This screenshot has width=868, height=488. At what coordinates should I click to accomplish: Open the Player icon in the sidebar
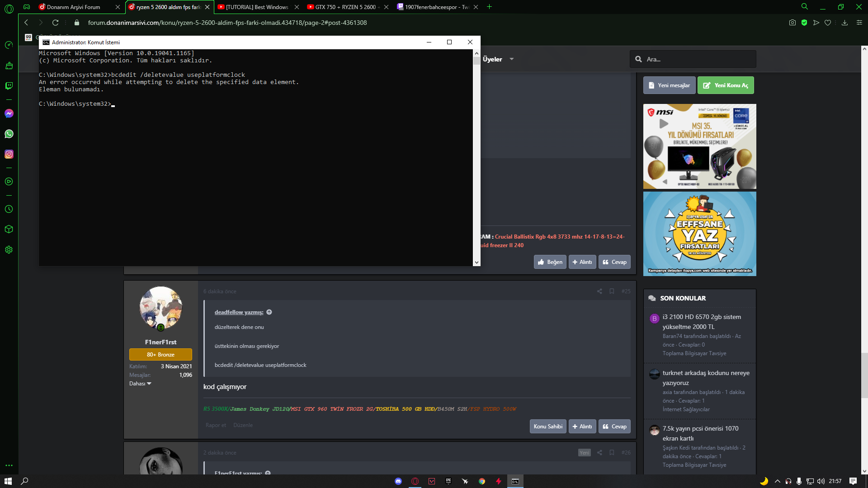[x=9, y=182]
